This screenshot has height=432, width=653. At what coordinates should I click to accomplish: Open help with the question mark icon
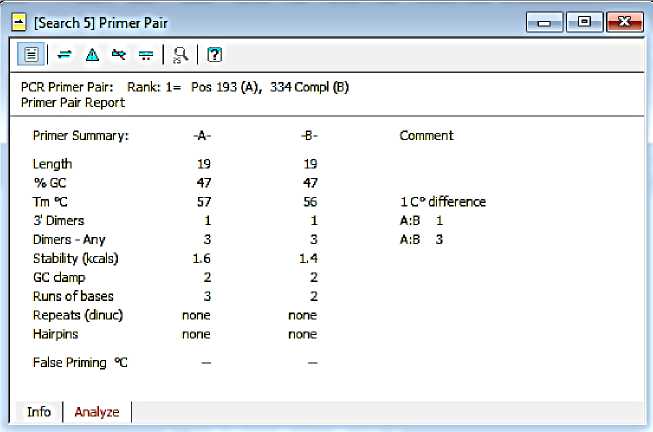tap(213, 53)
